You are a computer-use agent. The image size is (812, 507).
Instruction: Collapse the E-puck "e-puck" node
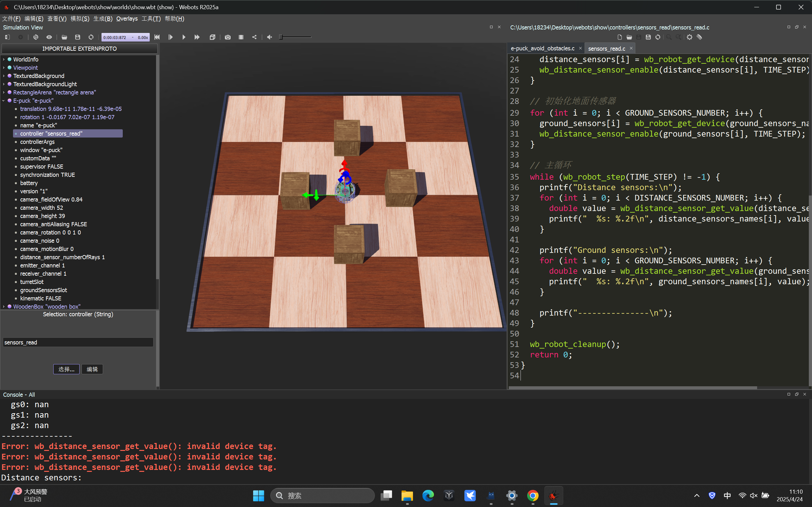(4, 100)
